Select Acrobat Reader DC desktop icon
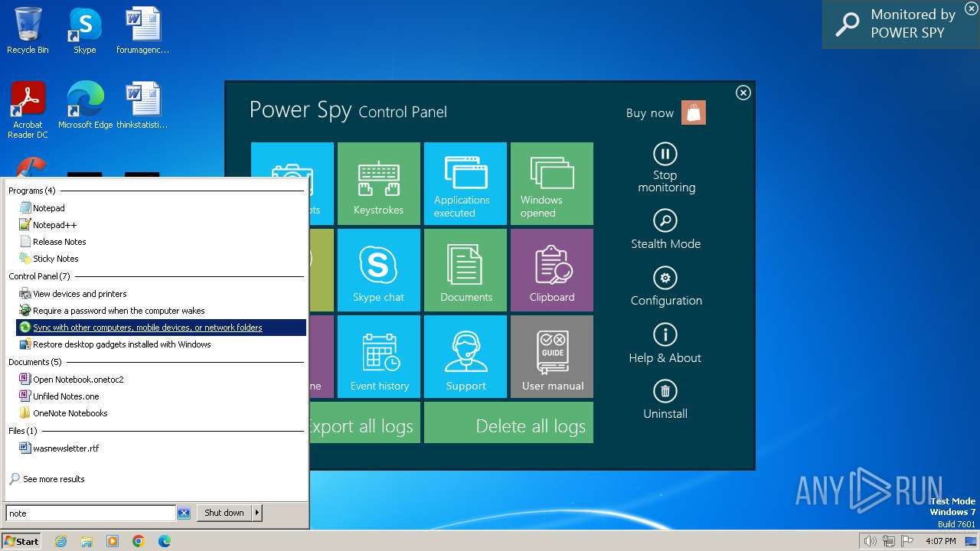980x551 pixels. point(28,110)
